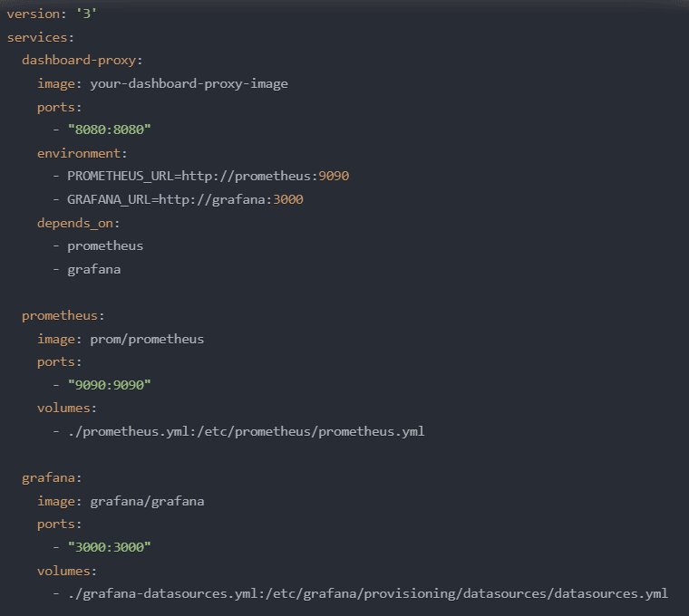Screen dimensions: 689x616
Task: Click the "version: '3'" line
Action: (x=52, y=14)
